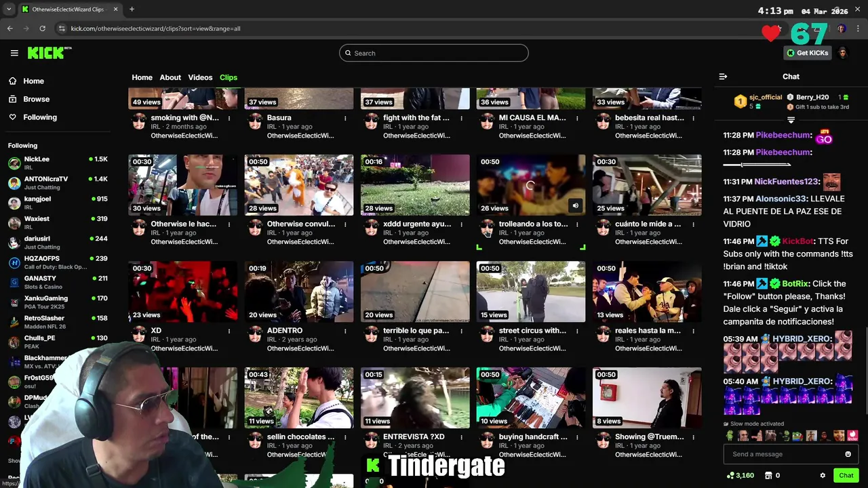Click BotRix username in chat
868x488 pixels.
795,284
